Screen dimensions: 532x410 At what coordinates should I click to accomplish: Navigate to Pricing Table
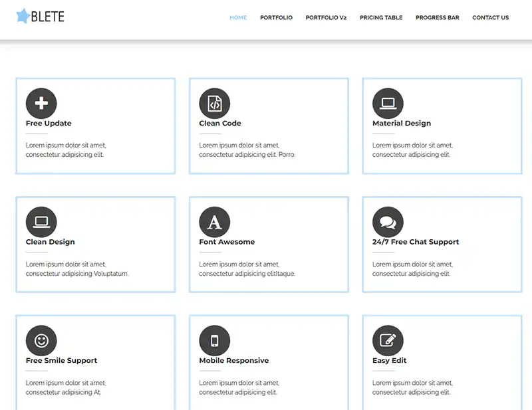click(x=381, y=18)
